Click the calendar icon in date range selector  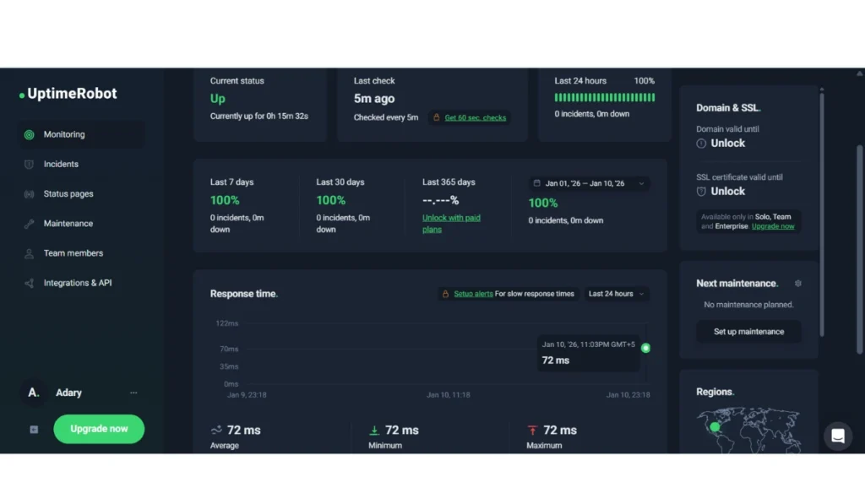pyautogui.click(x=537, y=182)
